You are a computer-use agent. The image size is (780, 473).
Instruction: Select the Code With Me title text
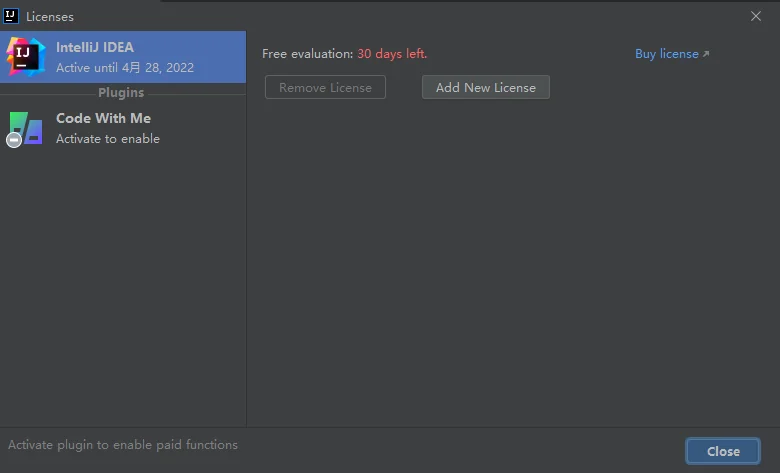tap(103, 118)
